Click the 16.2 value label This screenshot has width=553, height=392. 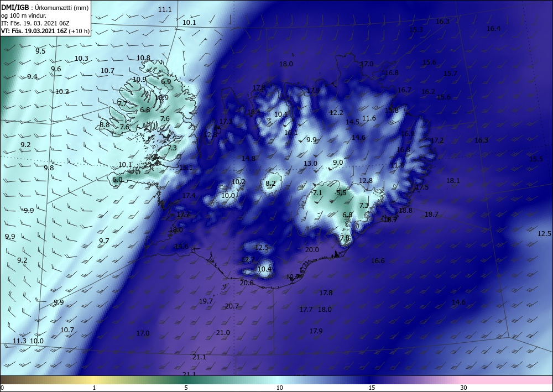[x=428, y=92]
